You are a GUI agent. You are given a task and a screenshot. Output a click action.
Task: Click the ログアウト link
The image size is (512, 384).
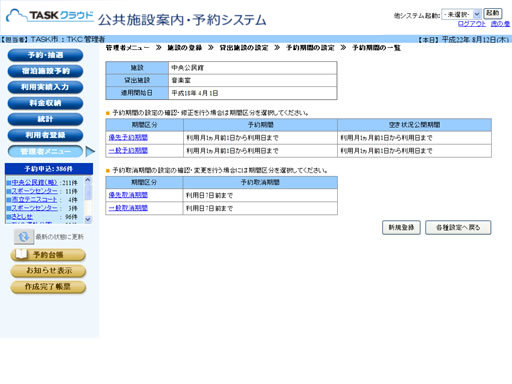(x=472, y=24)
